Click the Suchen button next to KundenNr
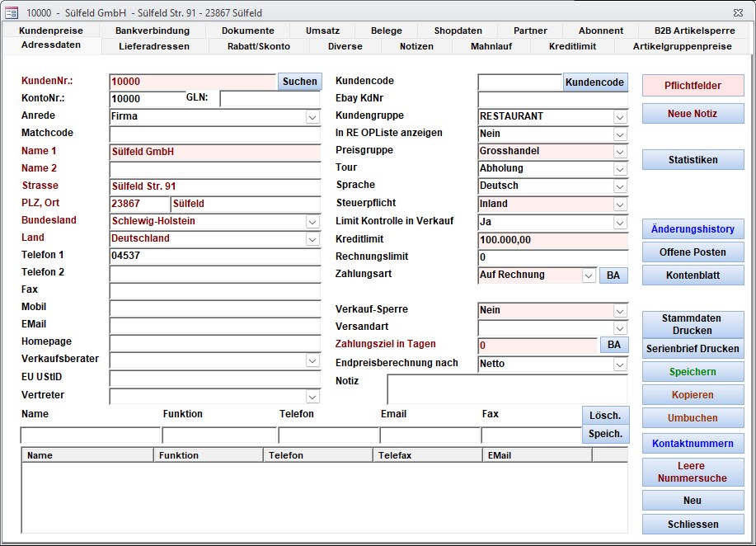 coord(299,82)
